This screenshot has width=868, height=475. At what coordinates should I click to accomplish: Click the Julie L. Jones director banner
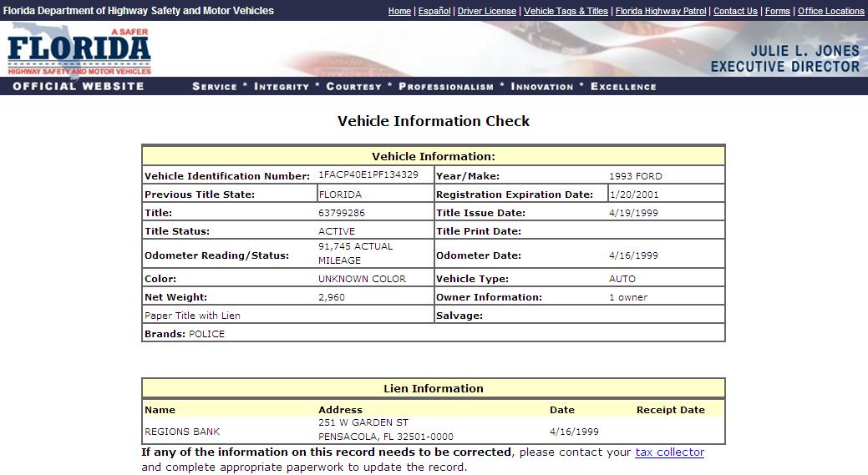pos(784,58)
